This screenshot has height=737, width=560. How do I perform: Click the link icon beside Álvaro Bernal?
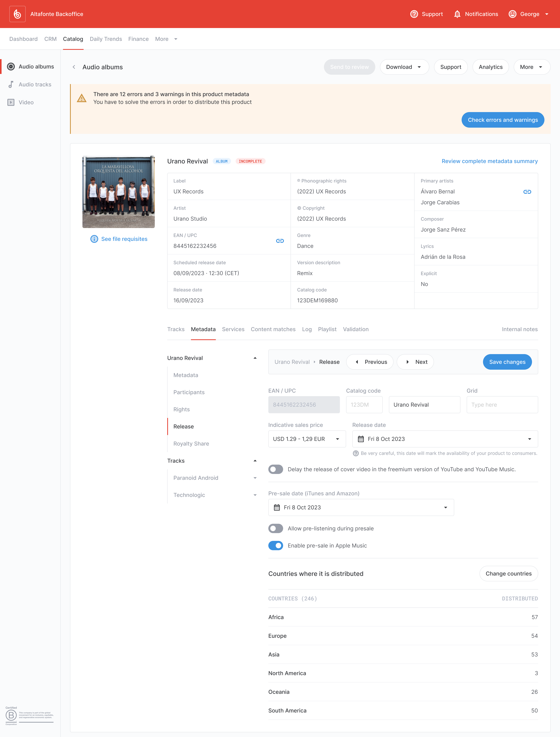(x=527, y=192)
